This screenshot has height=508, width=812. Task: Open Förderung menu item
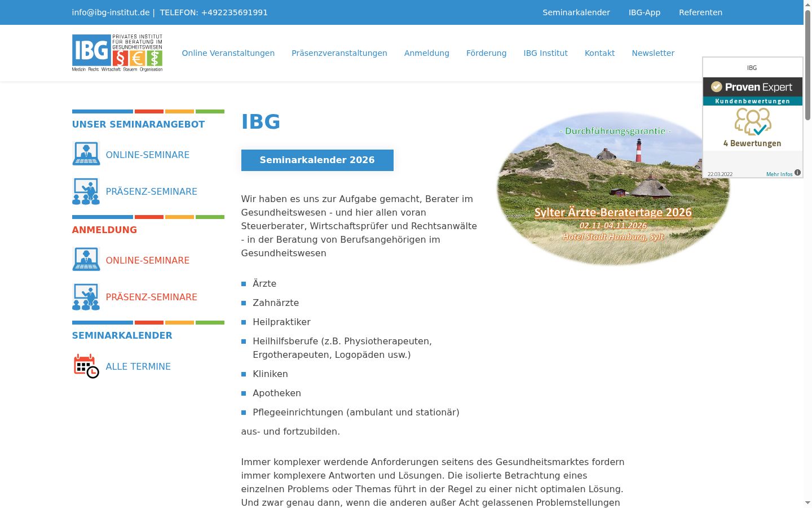coord(486,53)
